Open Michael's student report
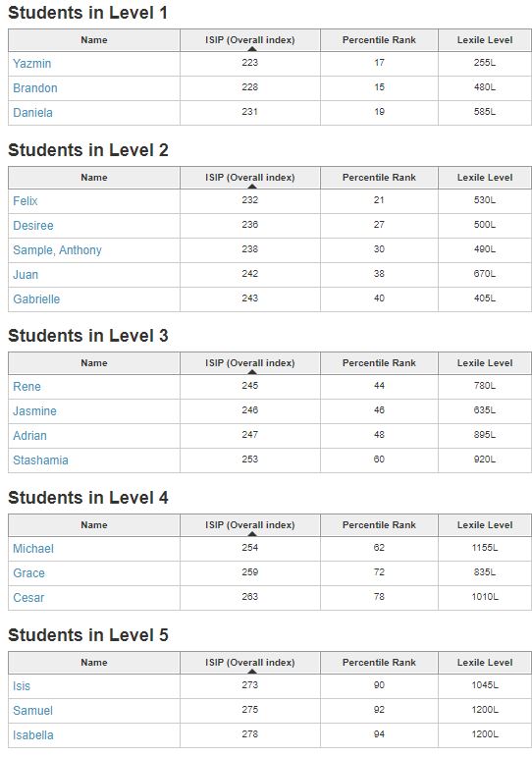The image size is (532, 757). click(33, 549)
